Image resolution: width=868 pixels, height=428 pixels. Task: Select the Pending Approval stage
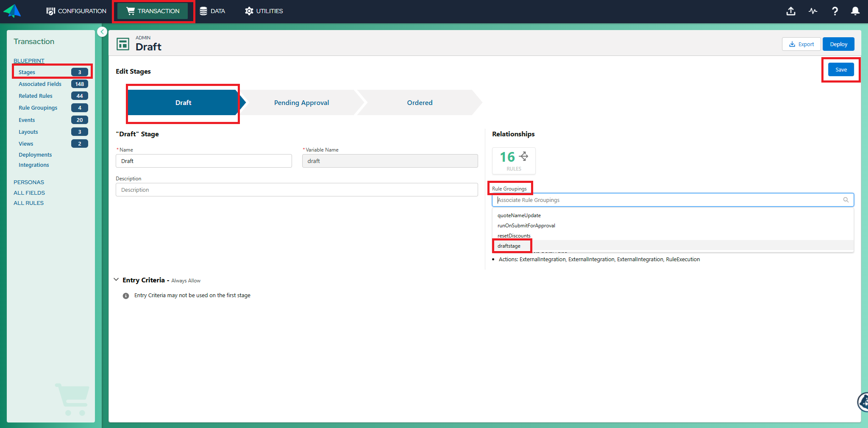(301, 103)
